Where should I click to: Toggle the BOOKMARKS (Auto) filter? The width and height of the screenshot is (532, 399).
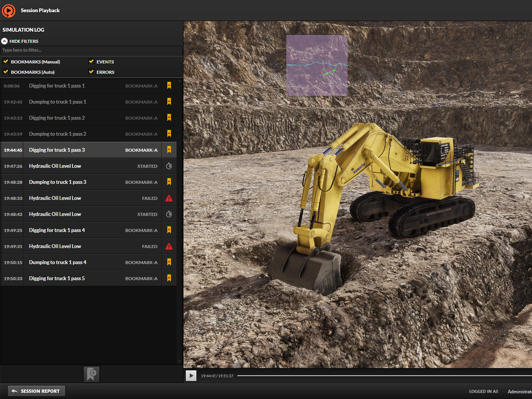coord(6,72)
